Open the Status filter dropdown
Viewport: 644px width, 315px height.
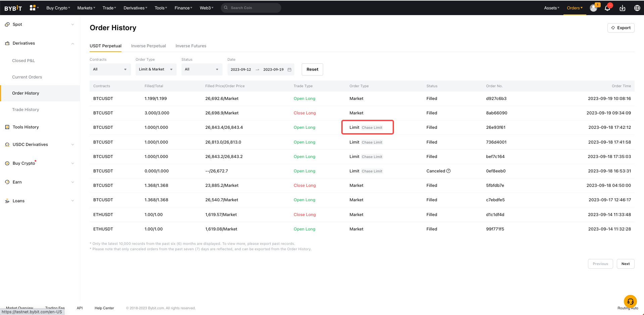(202, 69)
